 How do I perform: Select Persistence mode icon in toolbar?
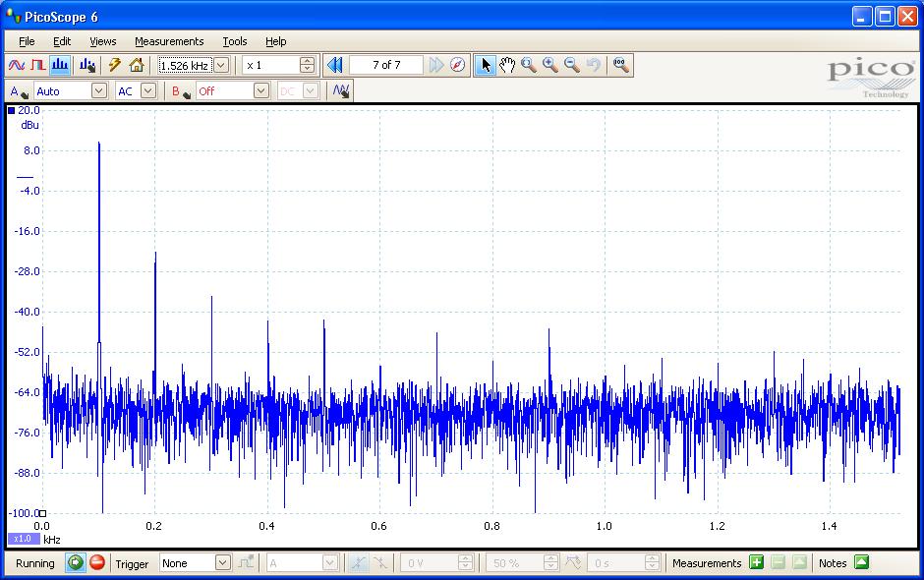click(x=37, y=66)
